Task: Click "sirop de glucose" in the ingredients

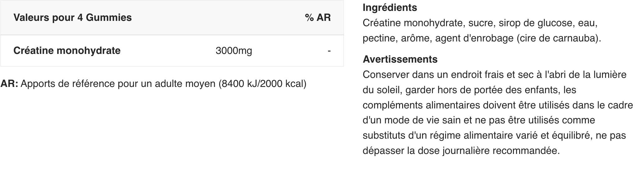Action: click(x=535, y=23)
